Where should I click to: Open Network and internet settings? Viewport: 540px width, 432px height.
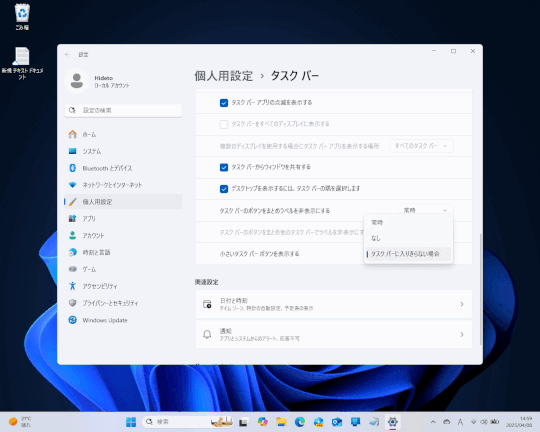(x=123, y=185)
